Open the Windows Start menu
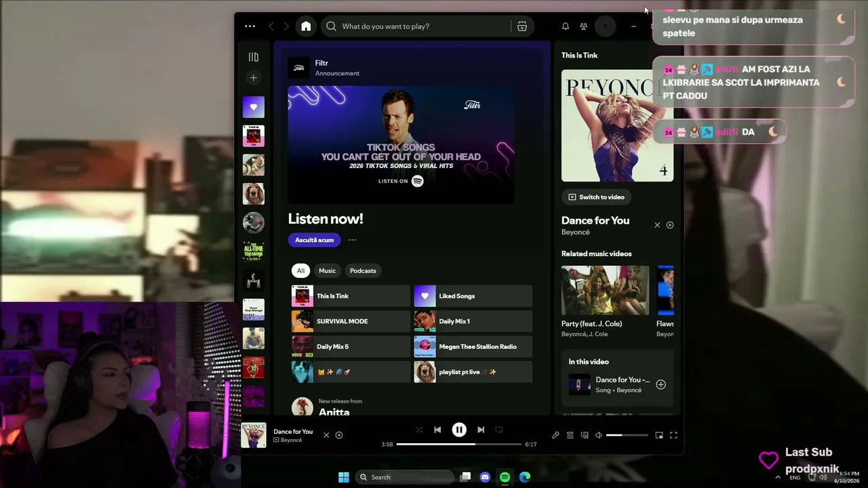The height and width of the screenshot is (488, 868). tap(344, 477)
